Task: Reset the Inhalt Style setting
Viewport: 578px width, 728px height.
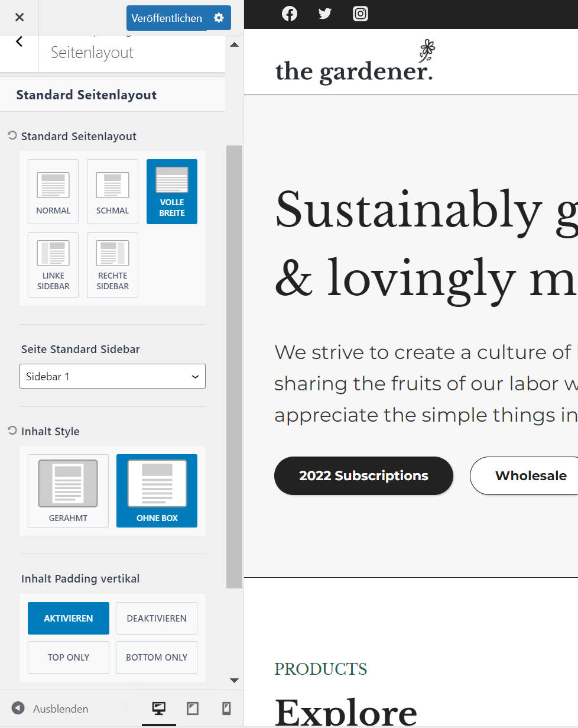Action: 12,431
